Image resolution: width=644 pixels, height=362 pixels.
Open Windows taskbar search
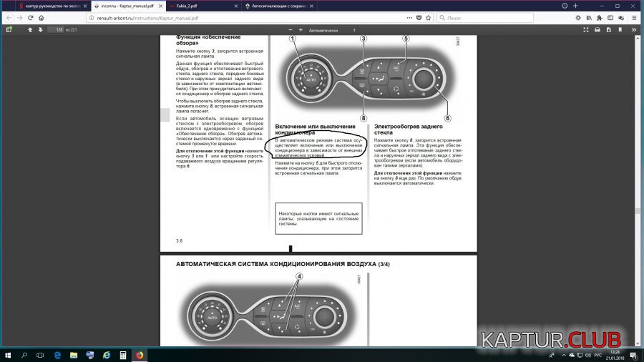24,355
